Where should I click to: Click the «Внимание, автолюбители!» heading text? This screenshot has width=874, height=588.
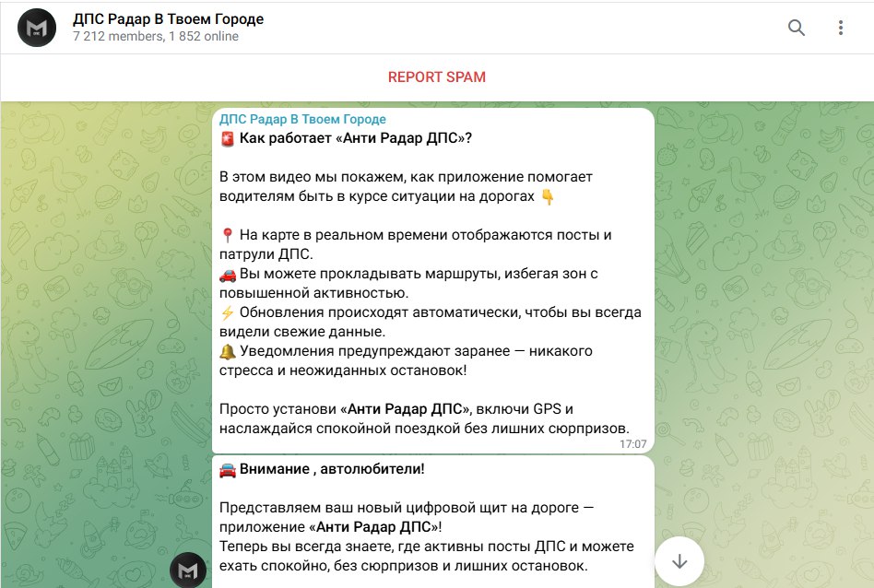coord(333,469)
